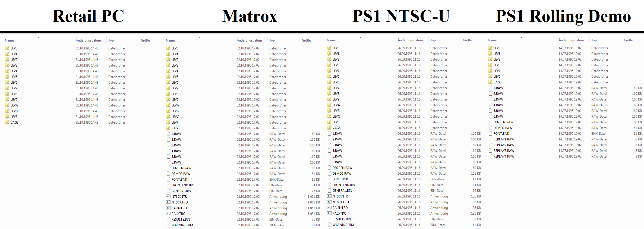
Task: Click the Größe column header in Rolling Demo list
Action: tap(628, 40)
